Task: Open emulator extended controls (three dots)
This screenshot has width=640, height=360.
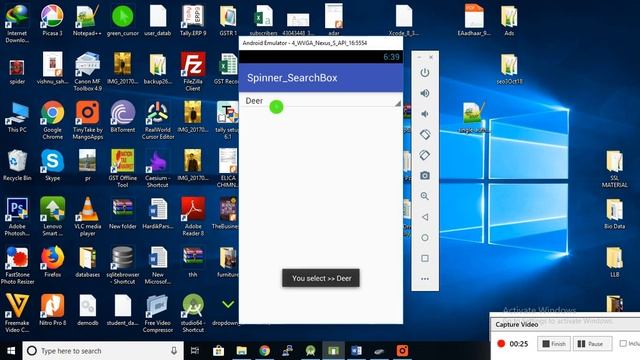Action: [x=425, y=279]
